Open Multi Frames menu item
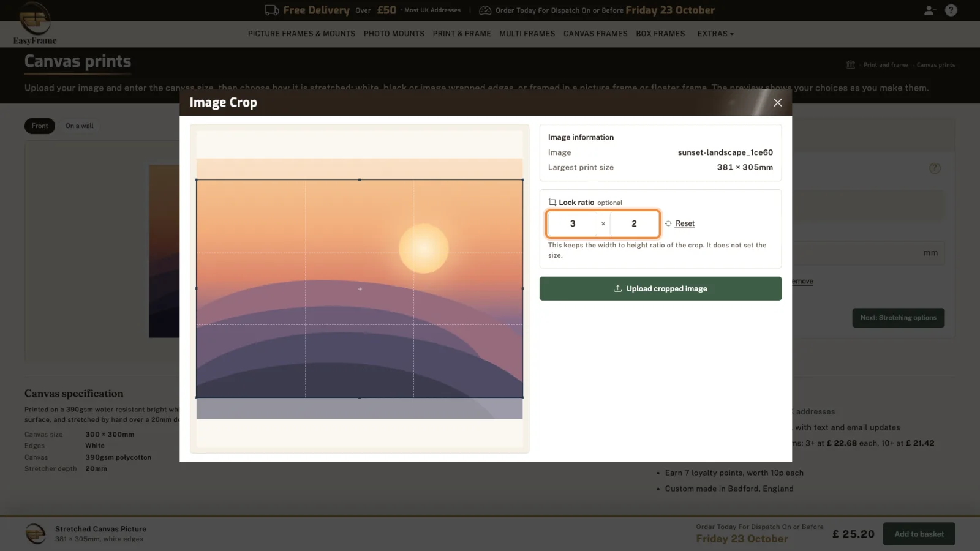Screen dimensions: 980x551 pos(527,34)
